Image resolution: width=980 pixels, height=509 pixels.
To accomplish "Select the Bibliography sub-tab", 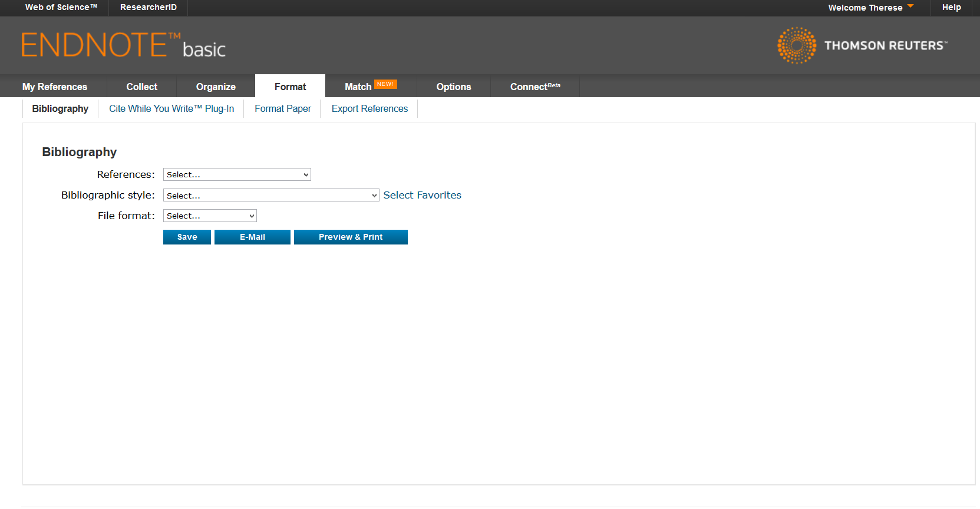I will [x=60, y=108].
